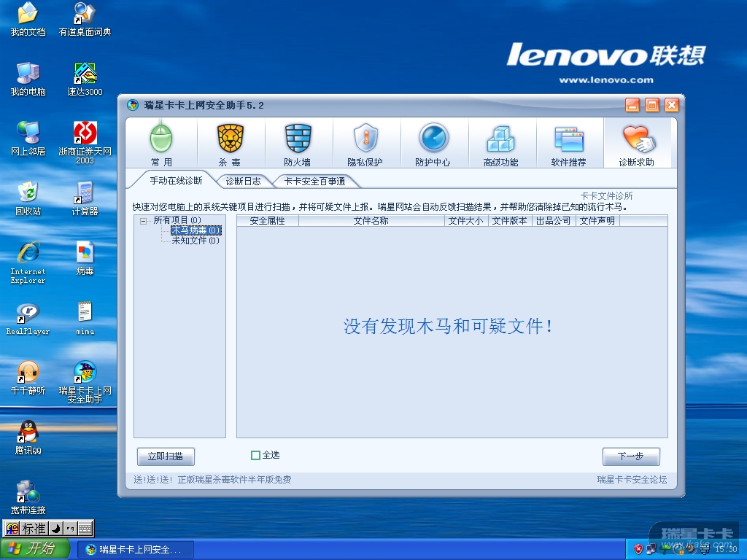Open the 防护中心 protection center icon
The image size is (747, 560).
point(433,143)
